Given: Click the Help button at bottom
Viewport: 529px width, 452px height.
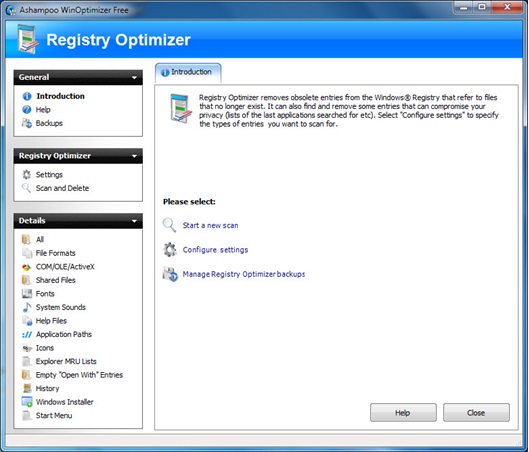Looking at the screenshot, I should coord(403,413).
